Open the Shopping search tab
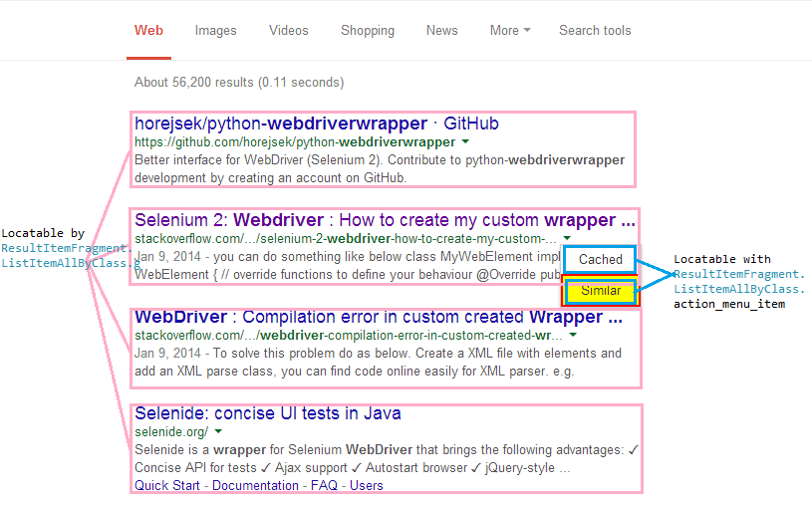Viewport: 812px width, 505px height. click(x=368, y=31)
